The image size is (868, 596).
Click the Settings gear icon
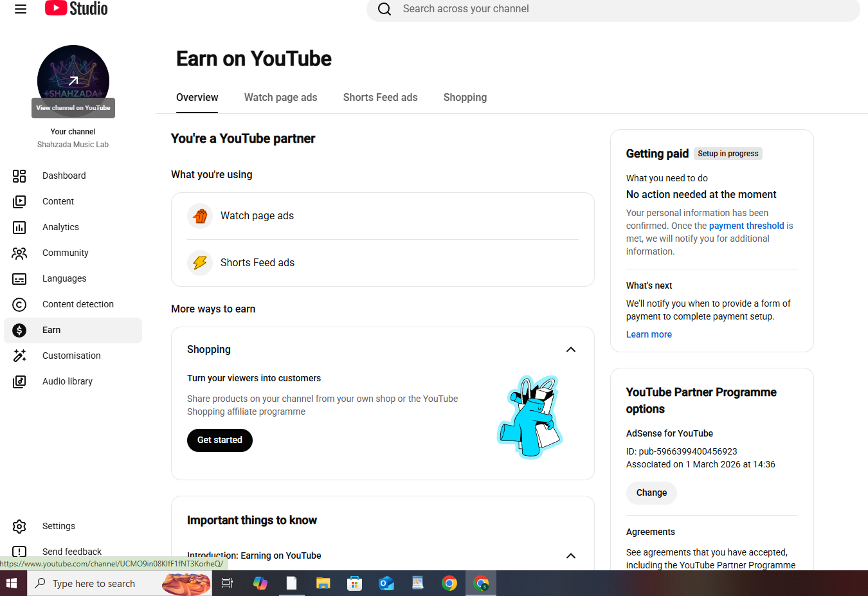click(x=19, y=526)
